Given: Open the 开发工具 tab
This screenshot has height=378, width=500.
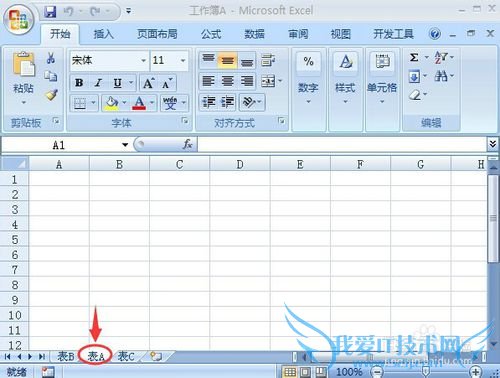Looking at the screenshot, I should pyautogui.click(x=393, y=34).
